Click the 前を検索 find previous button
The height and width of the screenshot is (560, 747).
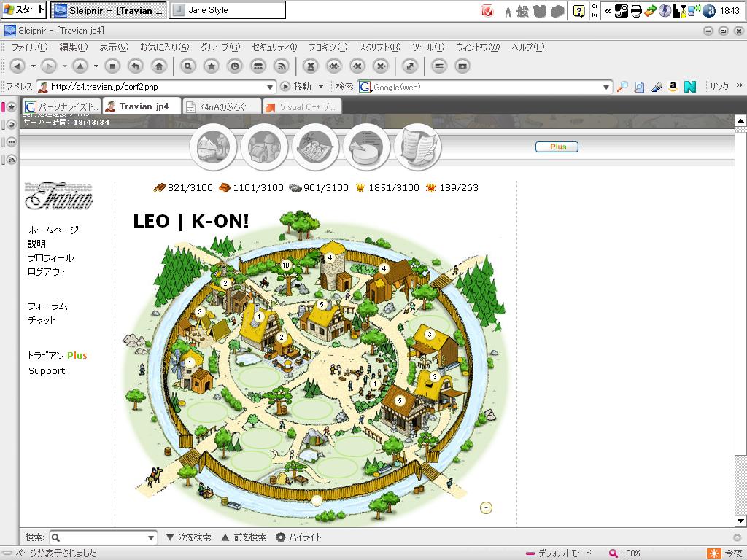tap(244, 537)
